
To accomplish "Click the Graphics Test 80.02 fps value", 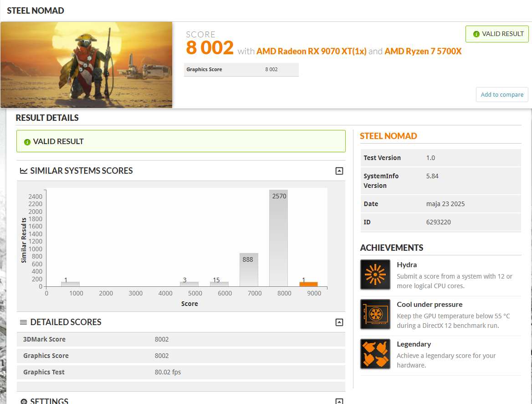I will (168, 372).
